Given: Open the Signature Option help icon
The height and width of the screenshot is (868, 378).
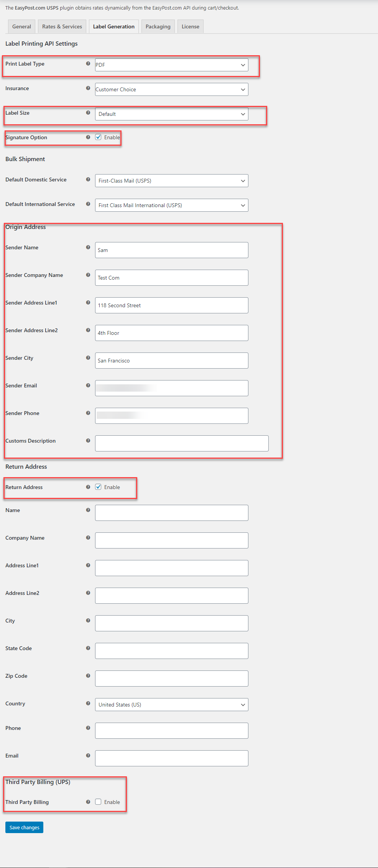Looking at the screenshot, I should [88, 137].
